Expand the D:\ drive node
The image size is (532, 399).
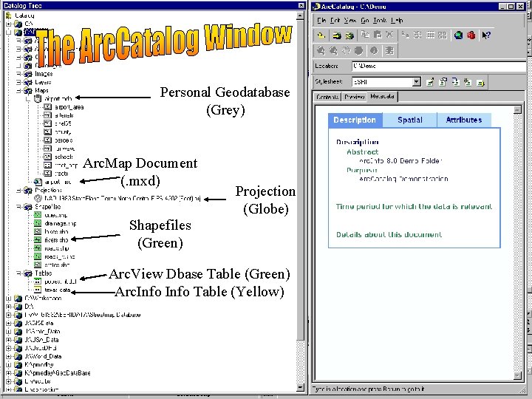(9, 307)
